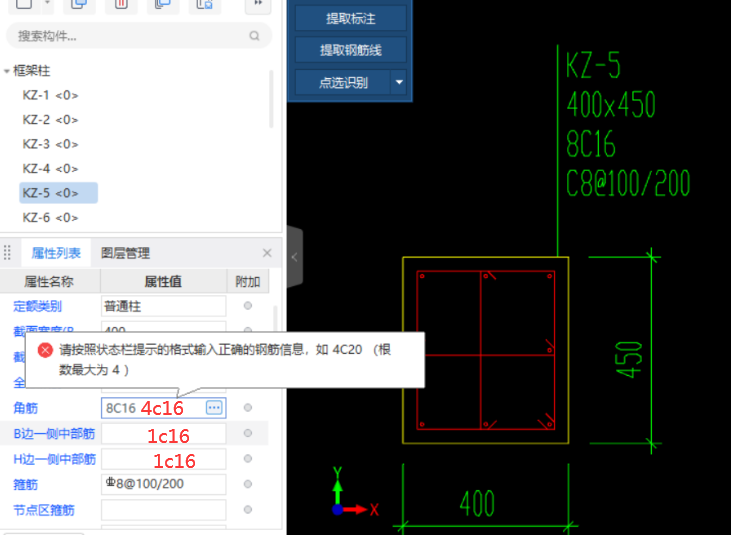Select KZ-3 in the component list
The image size is (741, 538).
pyautogui.click(x=50, y=144)
